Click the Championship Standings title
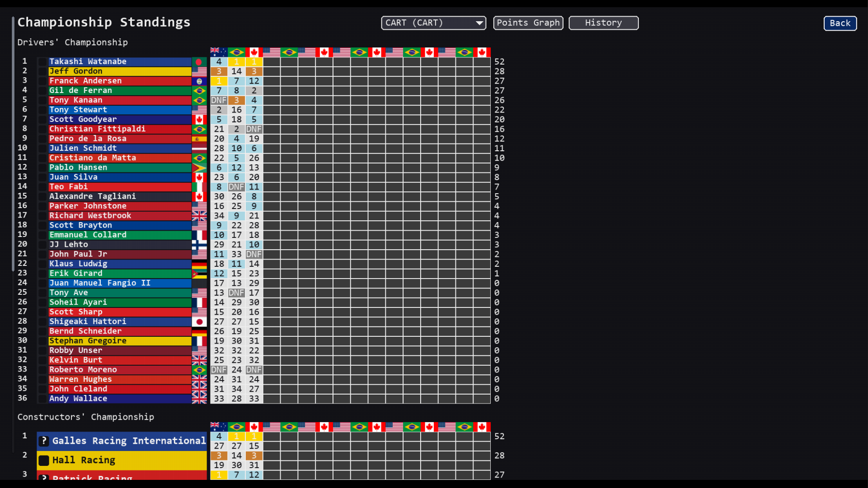Screen dimensions: 868x488 click(x=104, y=22)
